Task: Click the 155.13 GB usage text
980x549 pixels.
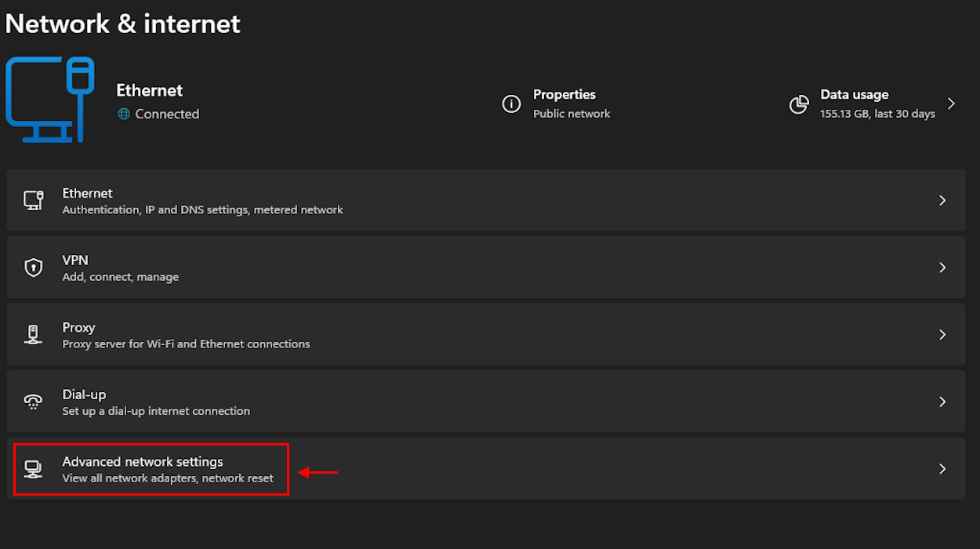Action: coord(878,113)
